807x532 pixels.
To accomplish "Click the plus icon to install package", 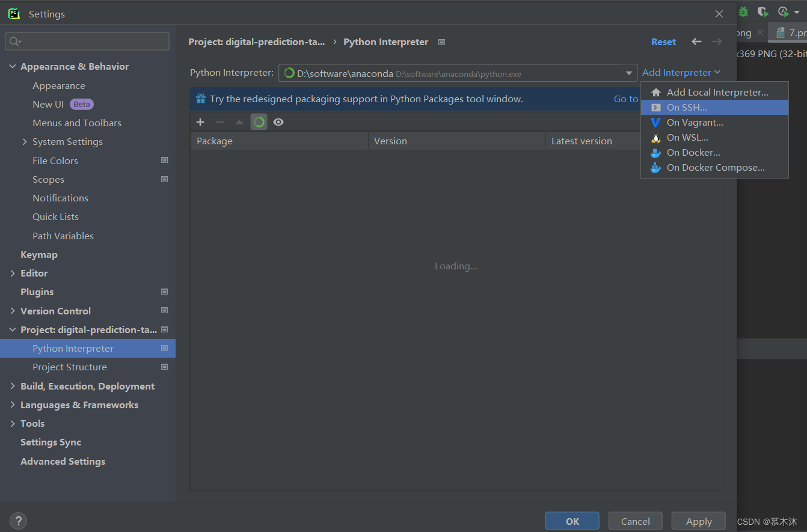I will coord(200,122).
